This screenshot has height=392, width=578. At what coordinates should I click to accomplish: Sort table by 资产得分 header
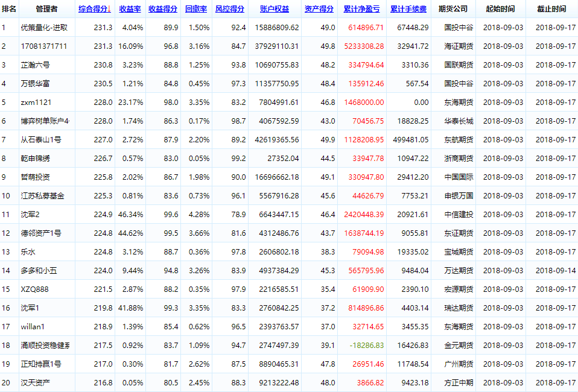pyautogui.click(x=319, y=9)
